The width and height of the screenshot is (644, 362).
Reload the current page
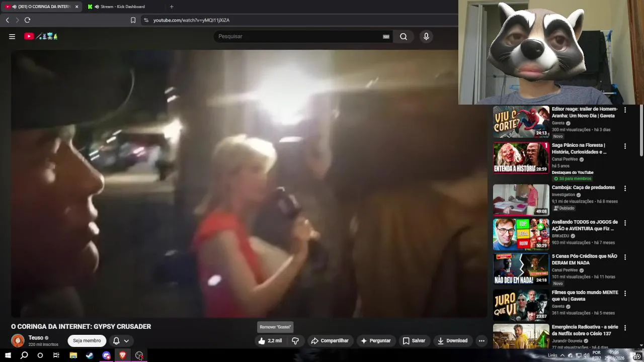coord(27,20)
